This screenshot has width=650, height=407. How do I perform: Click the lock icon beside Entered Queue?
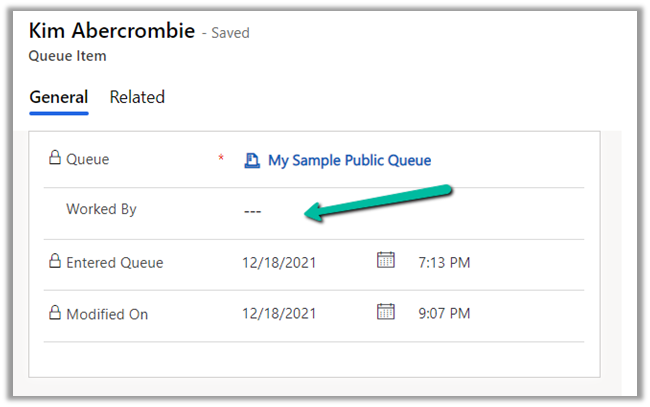tap(55, 262)
